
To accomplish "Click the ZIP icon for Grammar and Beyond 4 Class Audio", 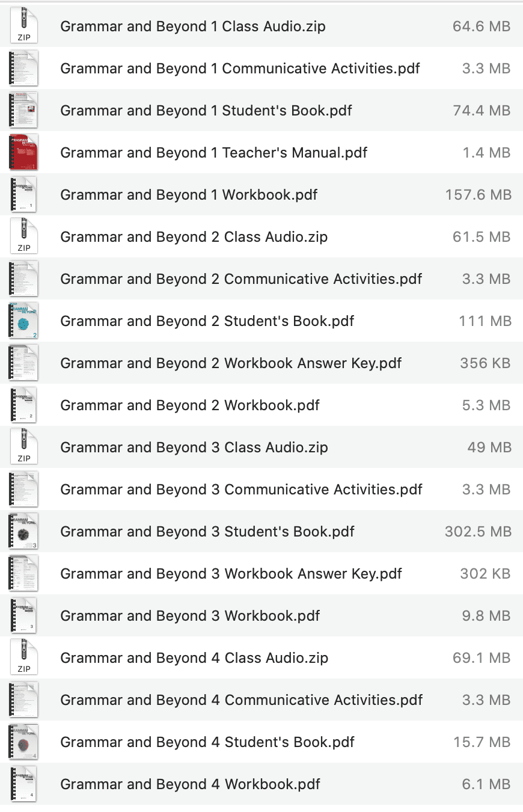I will 24,658.
